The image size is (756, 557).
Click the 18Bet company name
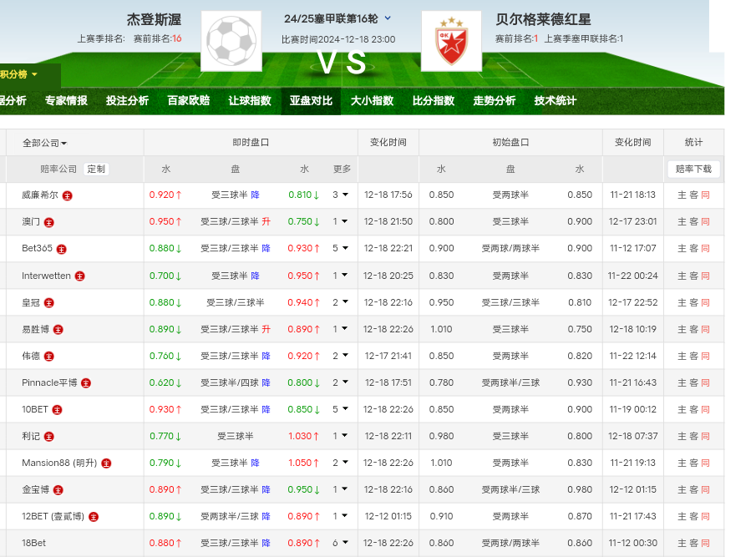tap(33, 543)
